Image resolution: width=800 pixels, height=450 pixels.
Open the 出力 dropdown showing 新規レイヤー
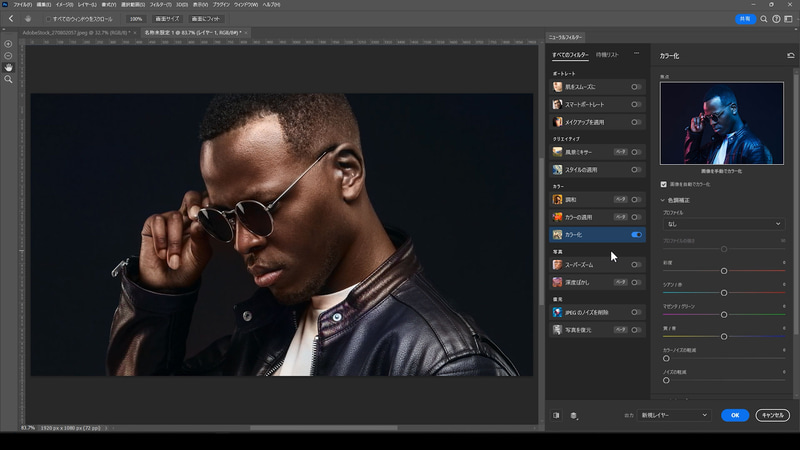tap(677, 415)
